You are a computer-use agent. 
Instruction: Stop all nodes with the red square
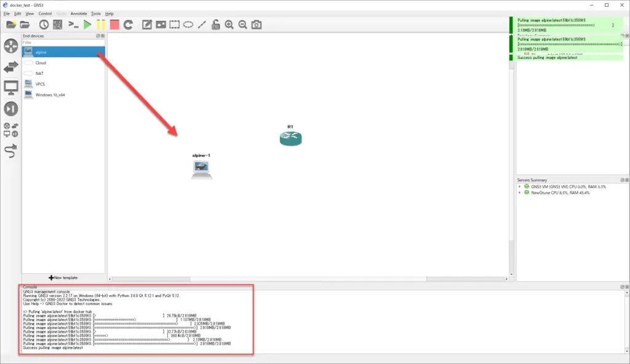coord(114,25)
